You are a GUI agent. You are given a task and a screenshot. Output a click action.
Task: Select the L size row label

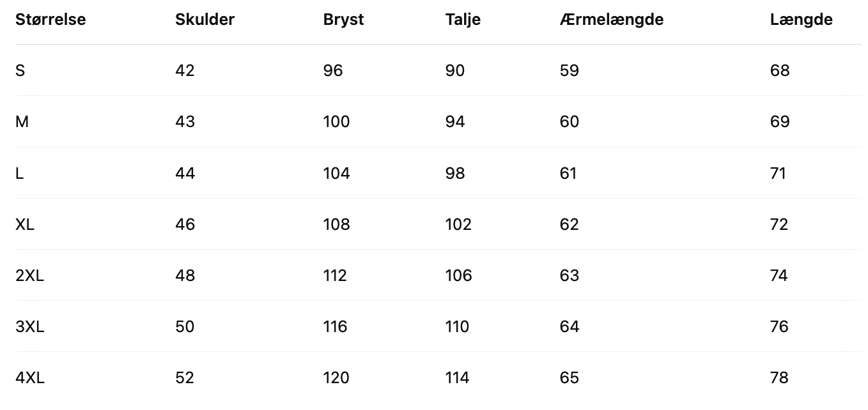pyautogui.click(x=20, y=173)
